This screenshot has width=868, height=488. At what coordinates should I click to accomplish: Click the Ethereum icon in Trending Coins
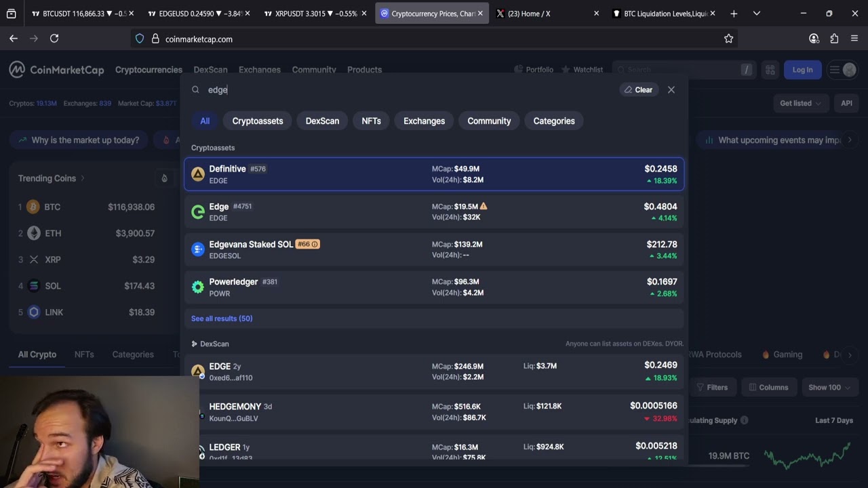pos(33,233)
